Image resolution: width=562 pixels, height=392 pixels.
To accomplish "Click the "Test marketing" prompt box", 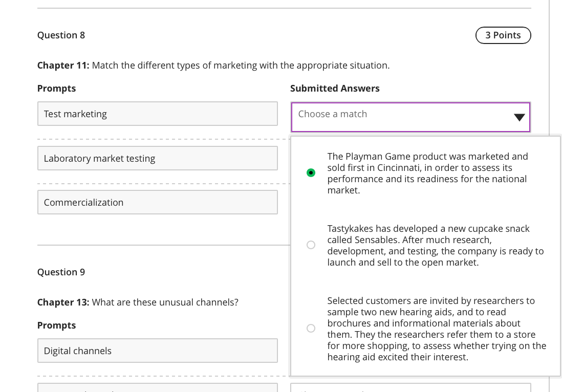I will (x=157, y=114).
